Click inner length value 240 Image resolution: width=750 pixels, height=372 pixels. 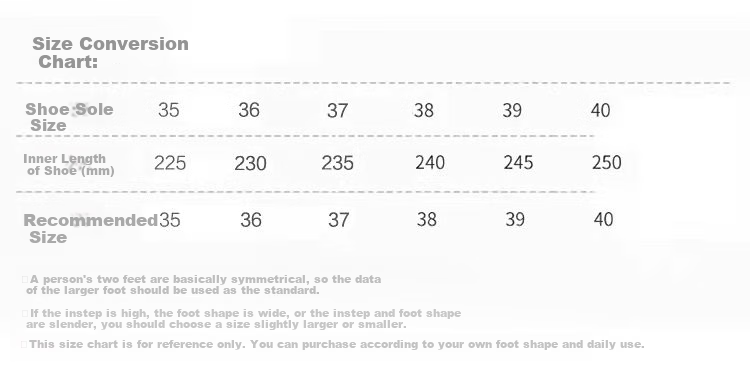[430, 163]
